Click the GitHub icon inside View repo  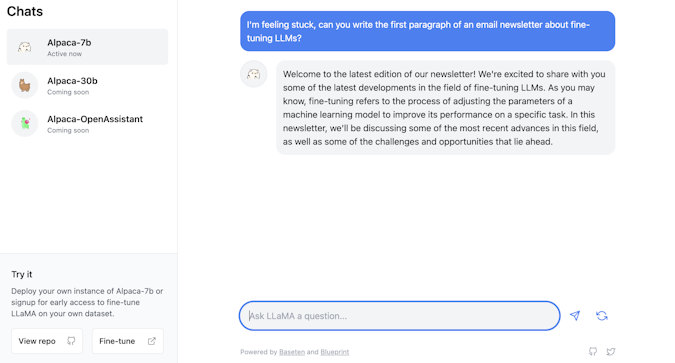(x=71, y=341)
